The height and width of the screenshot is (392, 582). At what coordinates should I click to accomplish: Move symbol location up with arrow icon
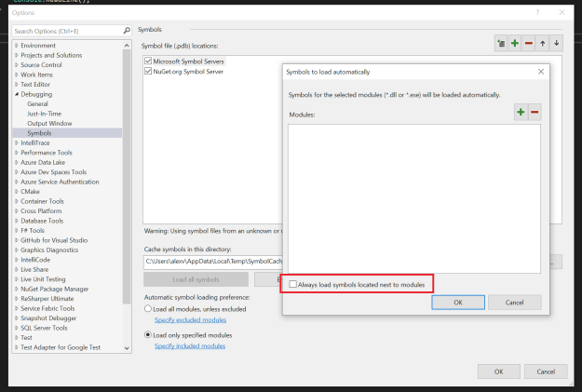pyautogui.click(x=543, y=44)
